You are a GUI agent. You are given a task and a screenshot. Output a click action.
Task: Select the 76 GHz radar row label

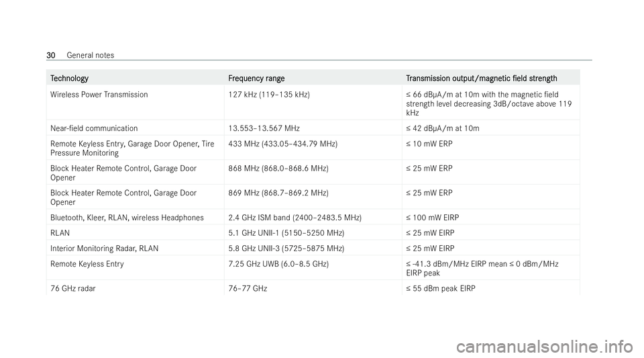[x=72, y=289]
